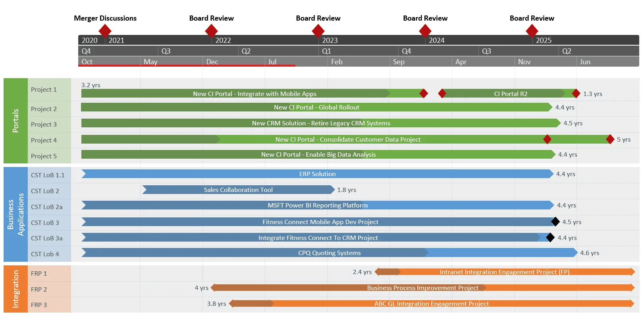Image resolution: width=644 pixels, height=334 pixels.
Task: Select the Board Review diamond above 2025
Action: tap(532, 31)
